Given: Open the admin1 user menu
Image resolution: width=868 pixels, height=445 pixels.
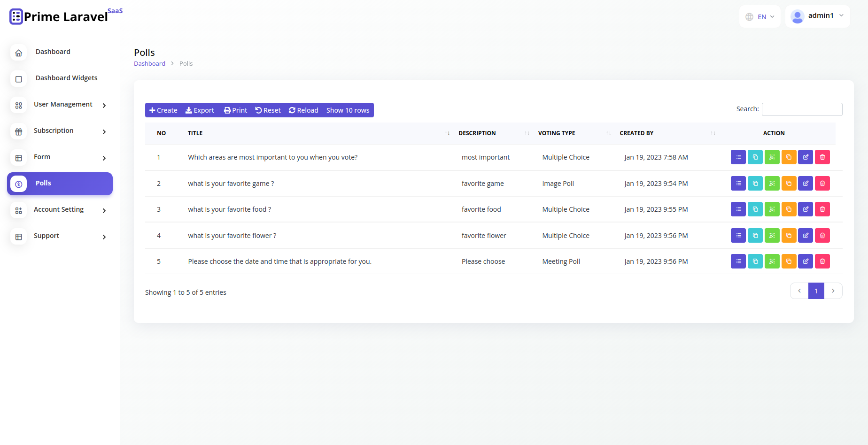Looking at the screenshot, I should tap(817, 16).
